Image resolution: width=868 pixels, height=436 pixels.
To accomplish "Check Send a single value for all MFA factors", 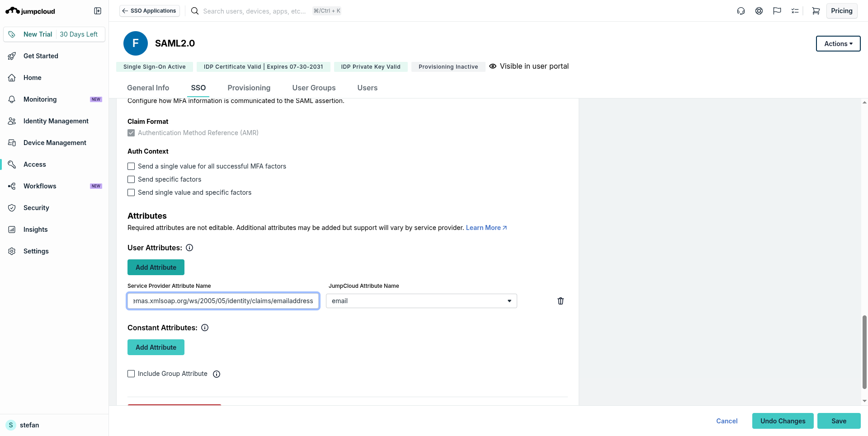I will pos(131,166).
